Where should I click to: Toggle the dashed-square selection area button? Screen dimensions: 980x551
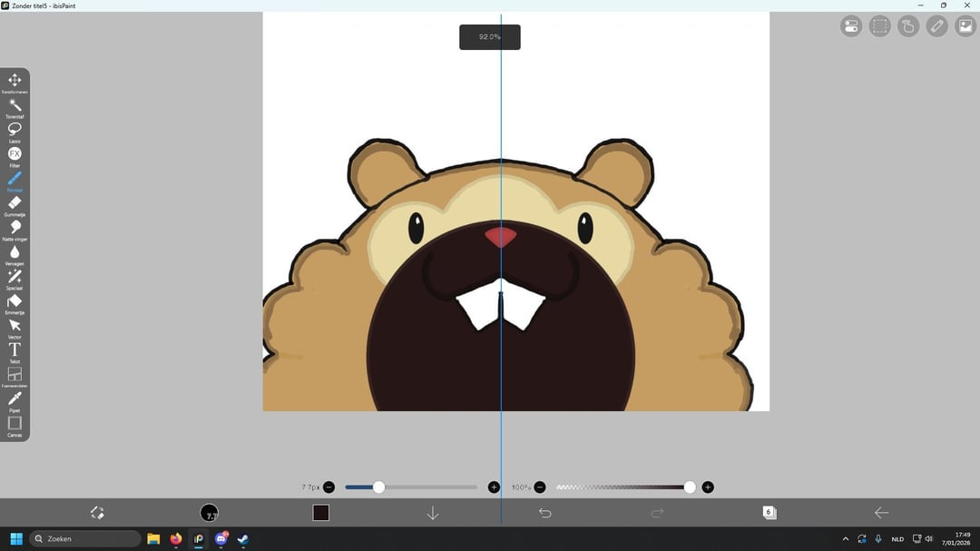[879, 26]
